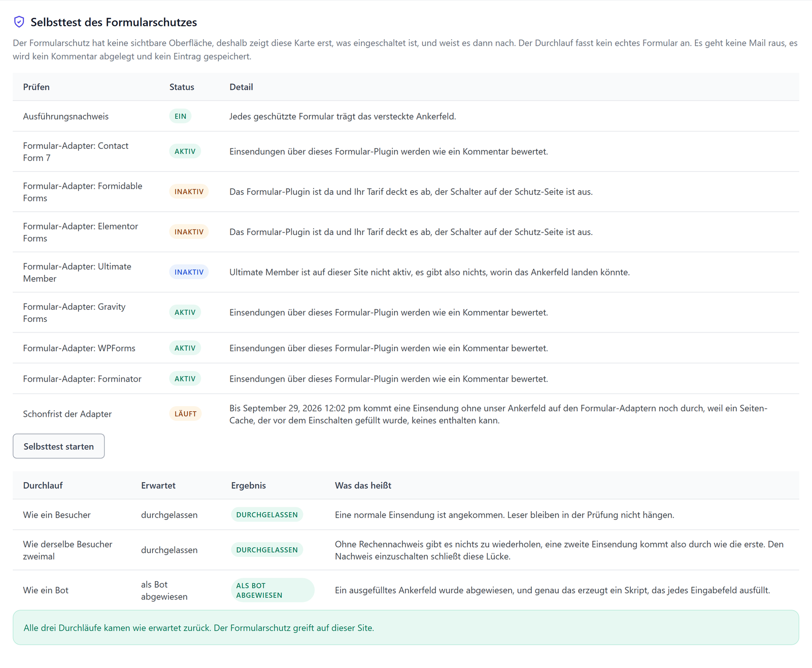
Task: Click the 'als Bot abgewiesen' expected value
Action: 164,590
